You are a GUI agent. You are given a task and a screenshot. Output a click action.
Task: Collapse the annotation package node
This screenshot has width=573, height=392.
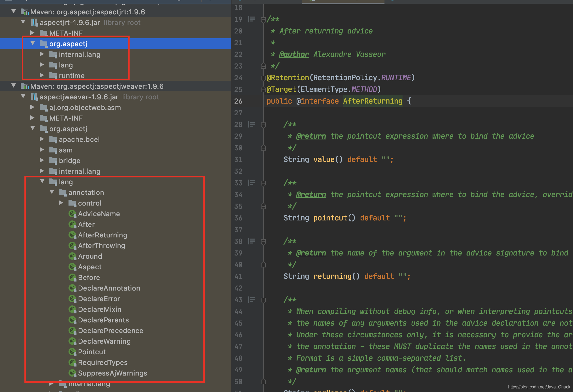tap(52, 192)
